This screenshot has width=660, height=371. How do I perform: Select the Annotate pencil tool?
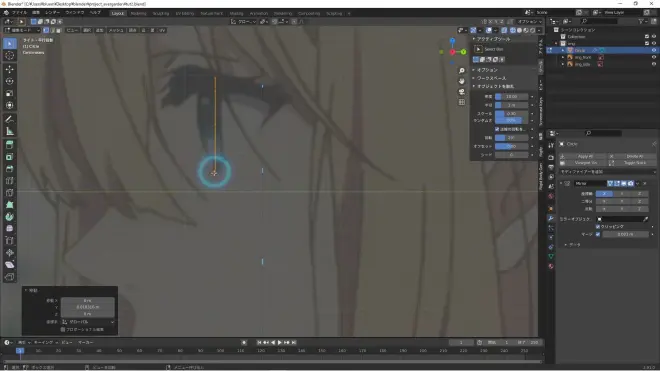10,119
